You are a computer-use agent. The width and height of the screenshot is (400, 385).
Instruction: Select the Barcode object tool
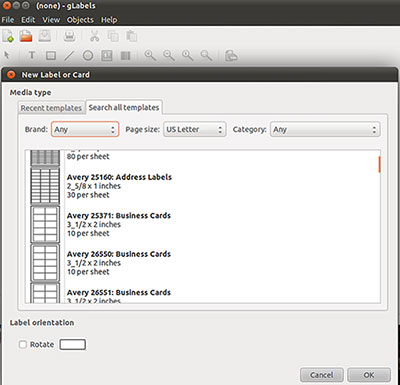[x=125, y=55]
